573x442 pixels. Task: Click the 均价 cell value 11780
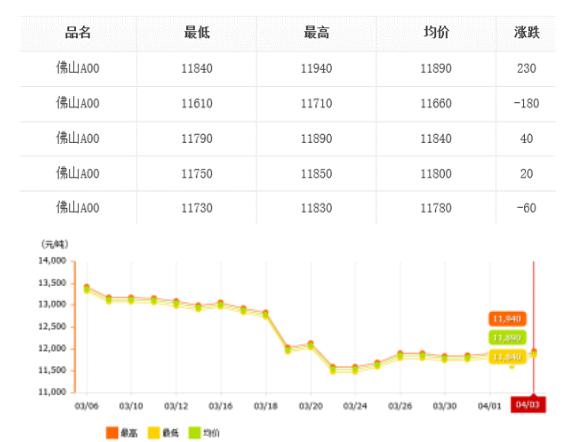436,208
